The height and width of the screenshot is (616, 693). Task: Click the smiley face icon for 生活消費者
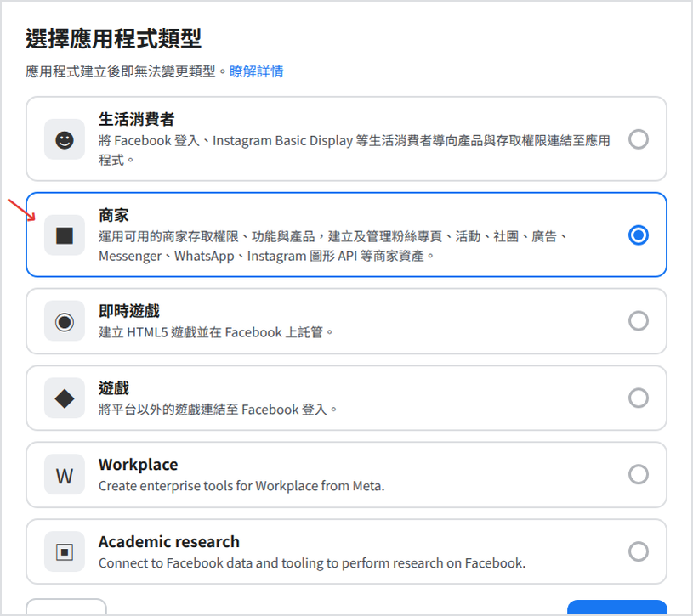point(65,139)
